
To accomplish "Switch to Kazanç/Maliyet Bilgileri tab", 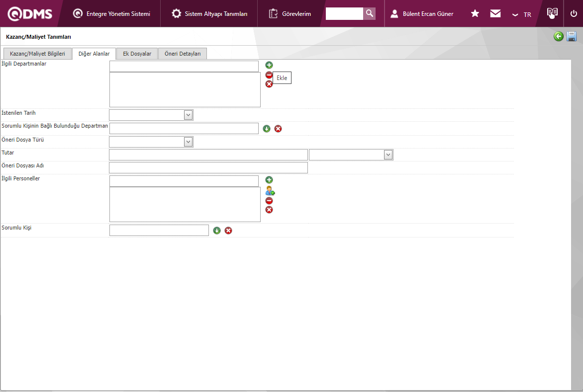I will tap(37, 54).
